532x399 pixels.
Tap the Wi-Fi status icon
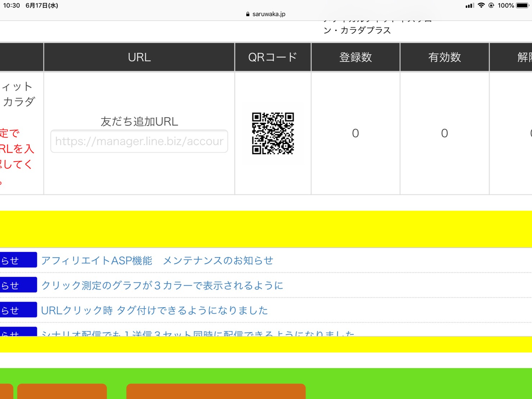tap(481, 5)
